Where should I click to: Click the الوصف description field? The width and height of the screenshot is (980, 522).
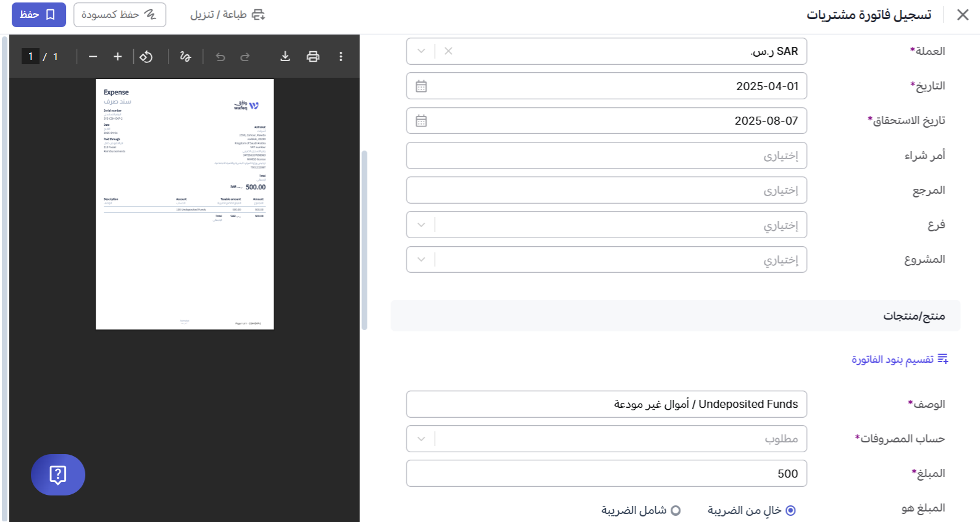pos(606,404)
